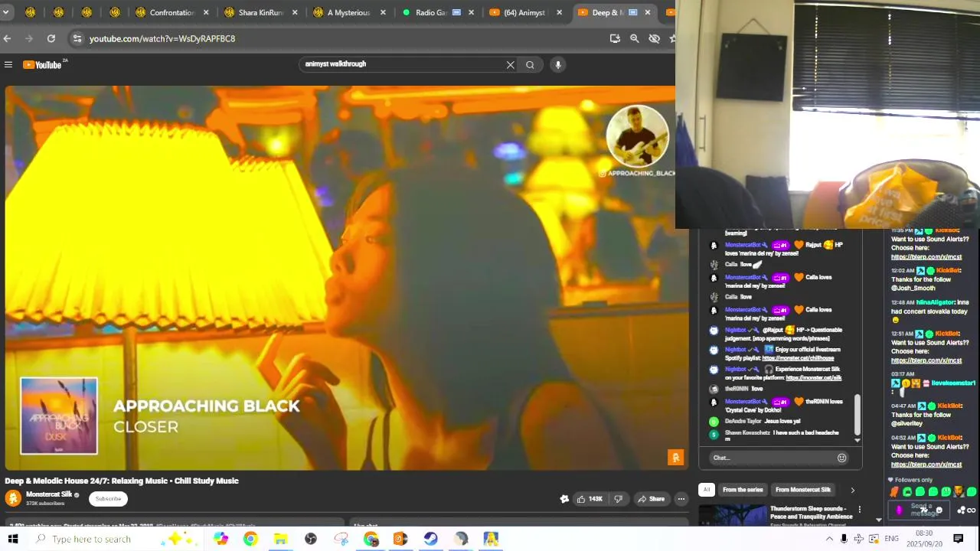The height and width of the screenshot is (551, 980).
Task: Click the microphone tray icon
Action: click(x=844, y=539)
